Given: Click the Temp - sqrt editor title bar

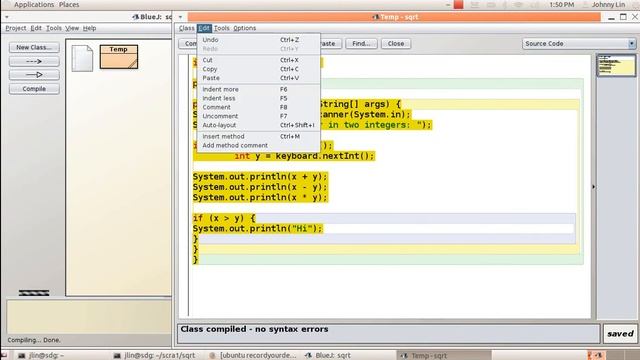Looking at the screenshot, I should click(394, 17).
